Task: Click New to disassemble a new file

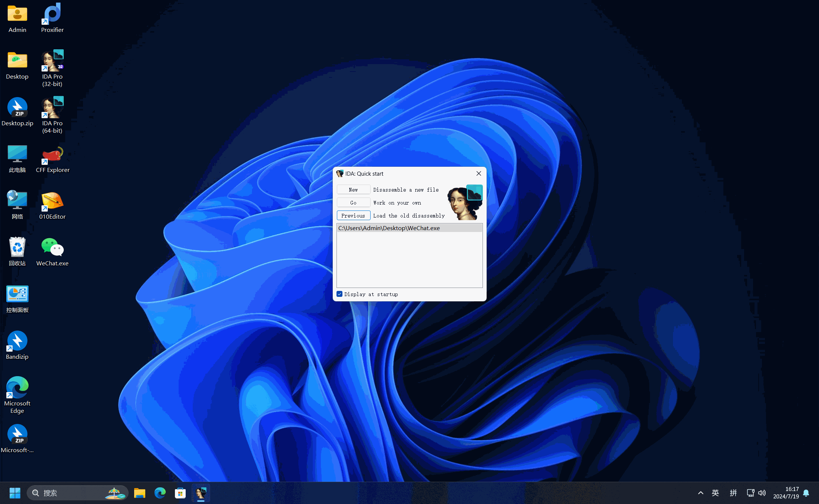Action: [353, 190]
